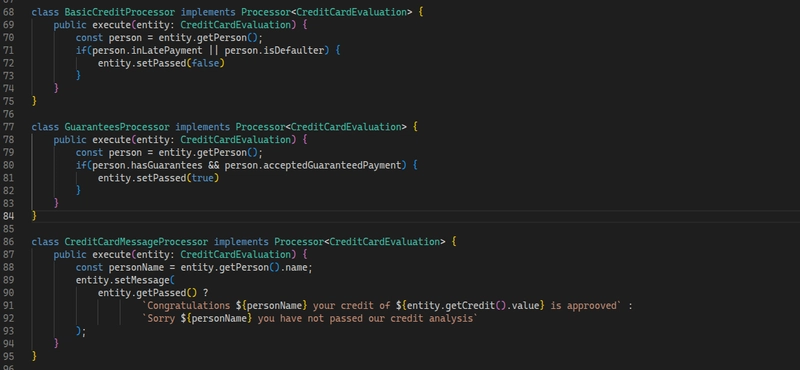
Task: Place cursor on setPassed(true) call
Action: [158, 178]
